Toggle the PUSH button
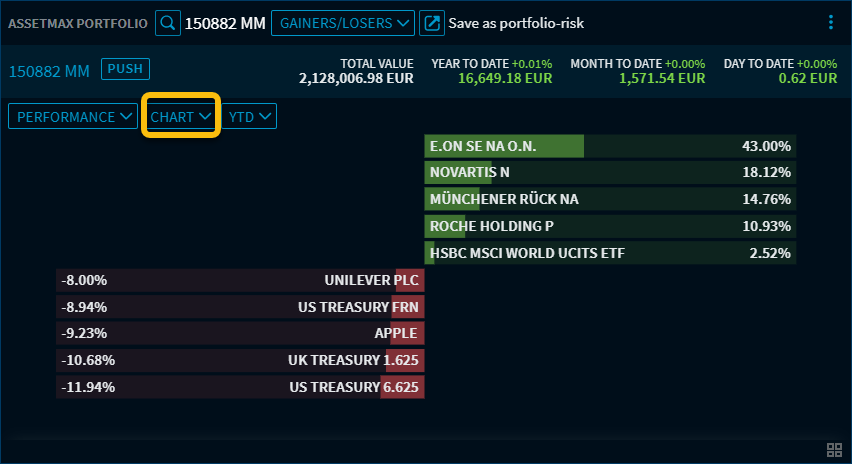The width and height of the screenshot is (852, 464). 125,69
